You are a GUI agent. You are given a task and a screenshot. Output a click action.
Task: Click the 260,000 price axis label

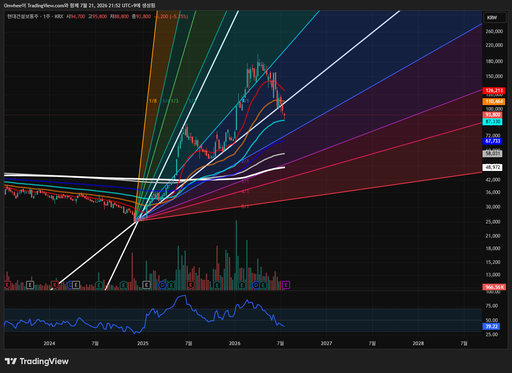coord(494,31)
